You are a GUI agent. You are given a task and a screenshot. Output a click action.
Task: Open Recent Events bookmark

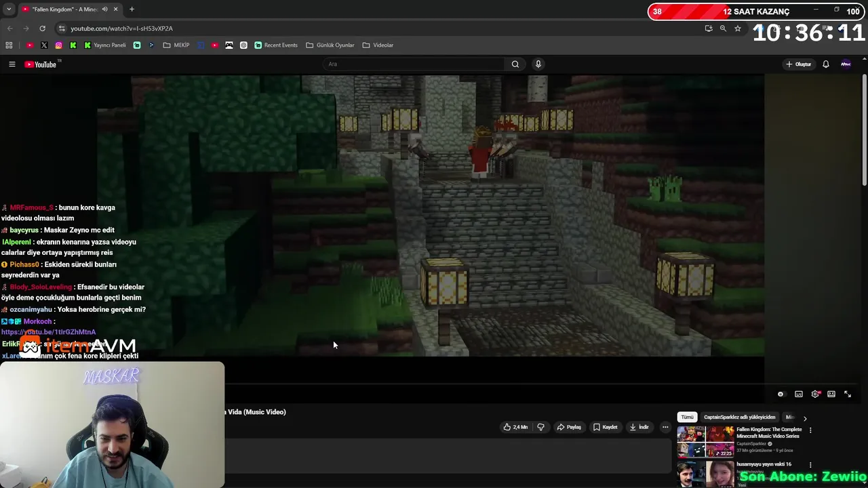276,45
